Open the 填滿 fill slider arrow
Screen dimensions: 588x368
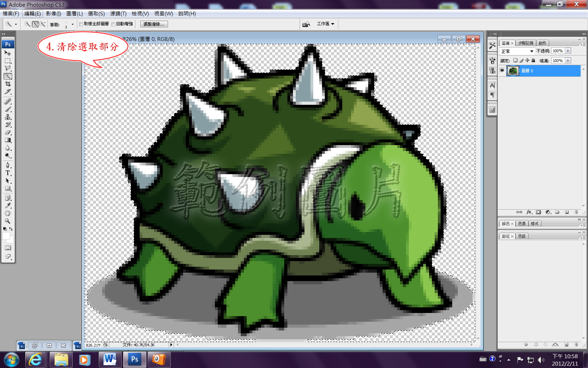coord(568,61)
